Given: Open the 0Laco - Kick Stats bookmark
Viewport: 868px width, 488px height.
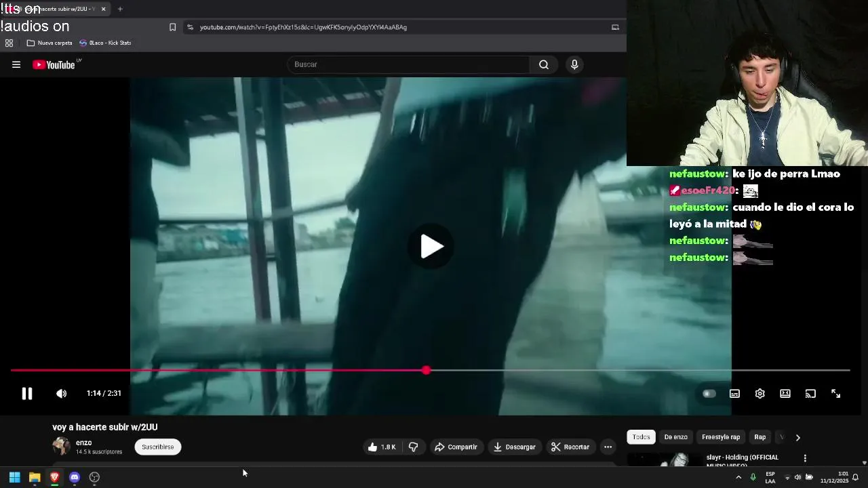Looking at the screenshot, I should tap(105, 43).
